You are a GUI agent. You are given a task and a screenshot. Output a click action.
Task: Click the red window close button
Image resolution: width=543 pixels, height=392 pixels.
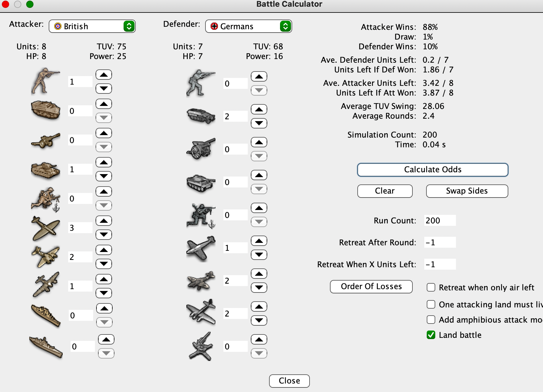5,4
